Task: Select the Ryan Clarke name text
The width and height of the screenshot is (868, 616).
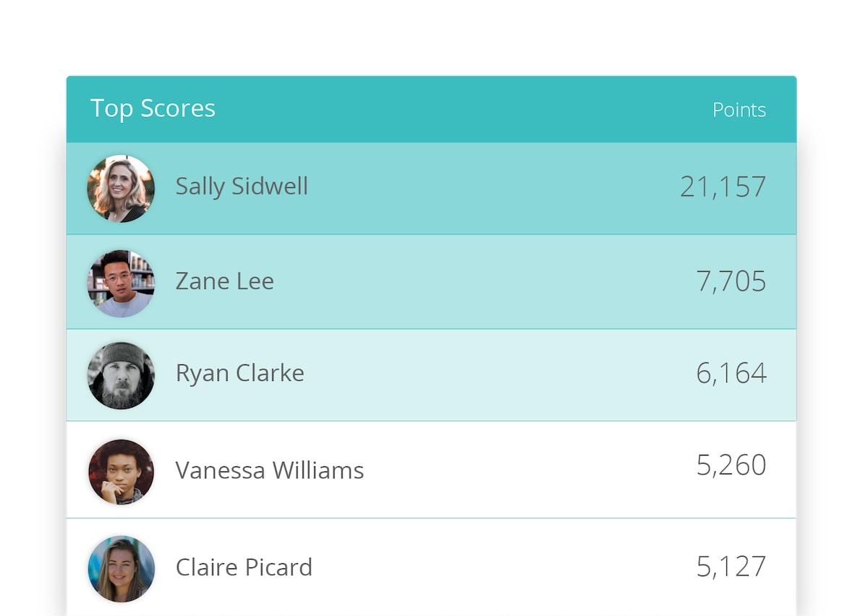Action: [x=239, y=373]
